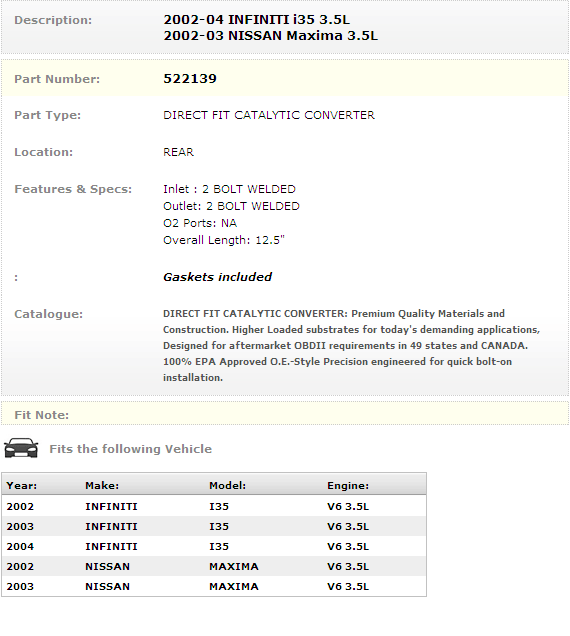
Task: Click '2002-03 NISSAN Maxima 3.5L' description line
Action: (x=271, y=36)
